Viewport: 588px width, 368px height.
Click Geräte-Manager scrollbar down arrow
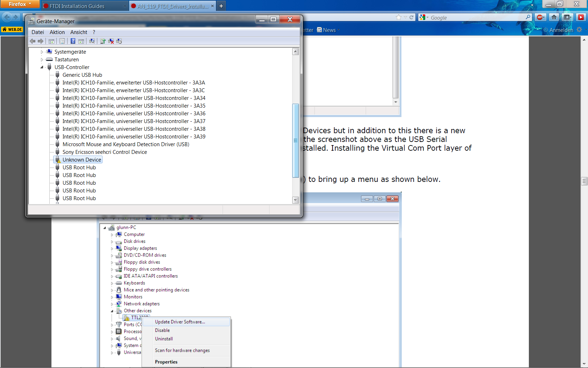click(x=295, y=200)
